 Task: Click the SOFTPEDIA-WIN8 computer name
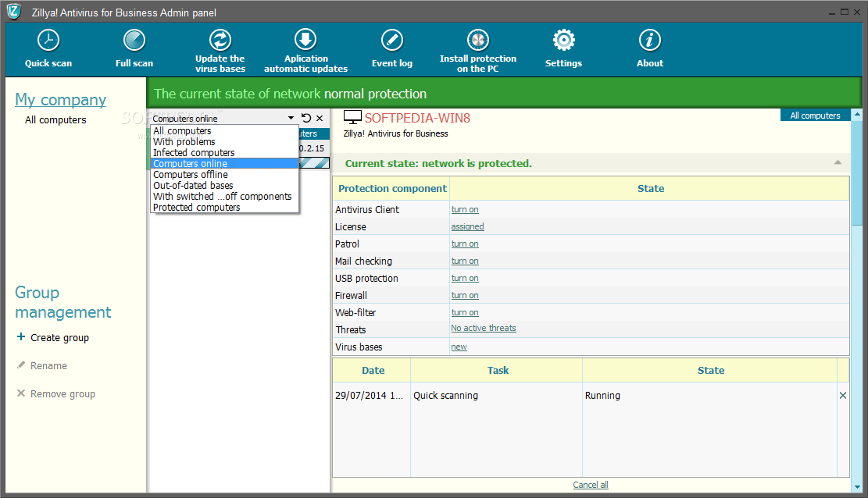tap(417, 118)
